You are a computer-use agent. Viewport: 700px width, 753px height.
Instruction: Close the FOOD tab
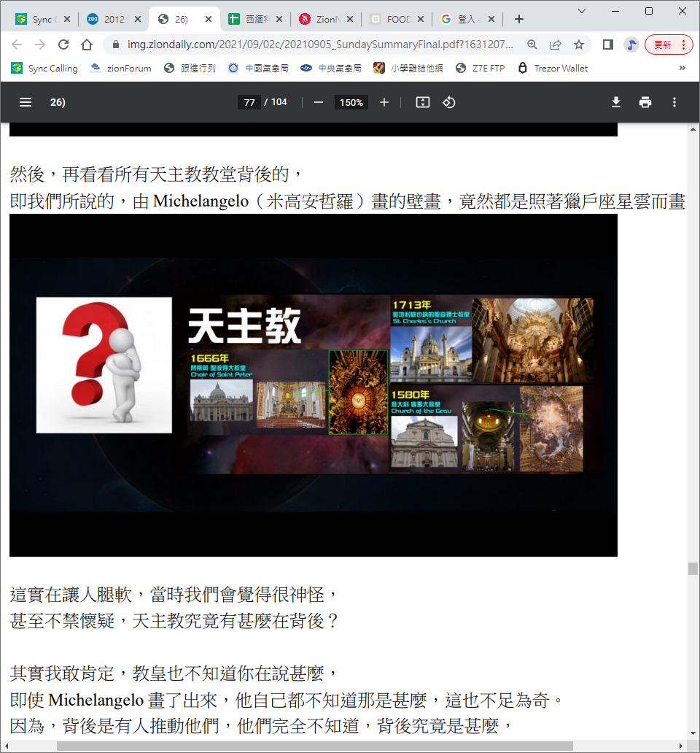(x=420, y=19)
